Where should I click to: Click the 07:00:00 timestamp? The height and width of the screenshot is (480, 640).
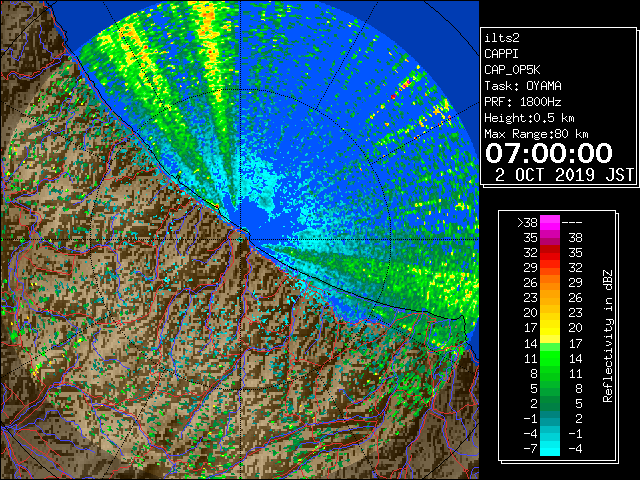(549, 153)
